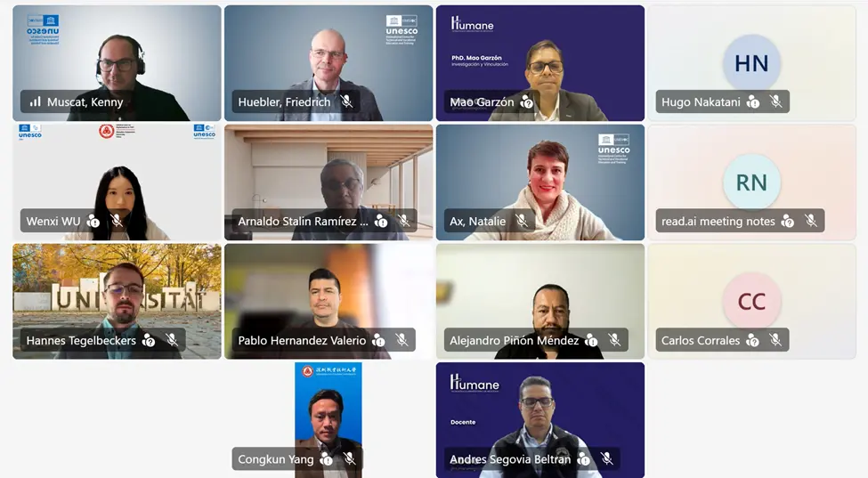Click Hannes Tegelbeckers' muted microphone icon
Viewport: 868px width, 478px height.
click(x=172, y=340)
